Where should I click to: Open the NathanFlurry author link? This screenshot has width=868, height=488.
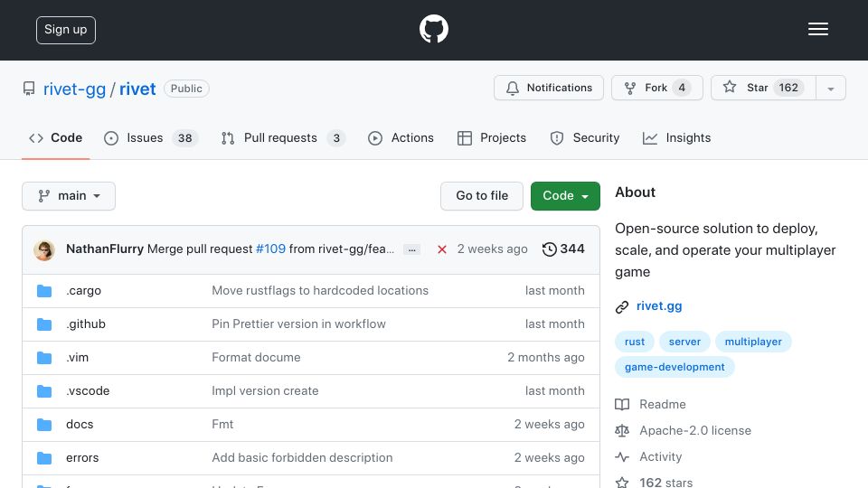click(x=105, y=249)
